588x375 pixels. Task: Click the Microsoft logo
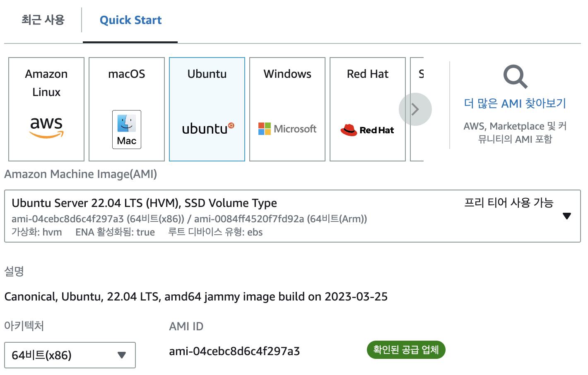click(287, 129)
